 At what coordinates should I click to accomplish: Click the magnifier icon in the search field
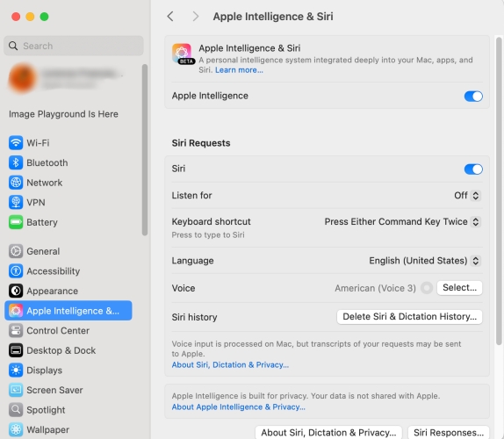coord(13,46)
